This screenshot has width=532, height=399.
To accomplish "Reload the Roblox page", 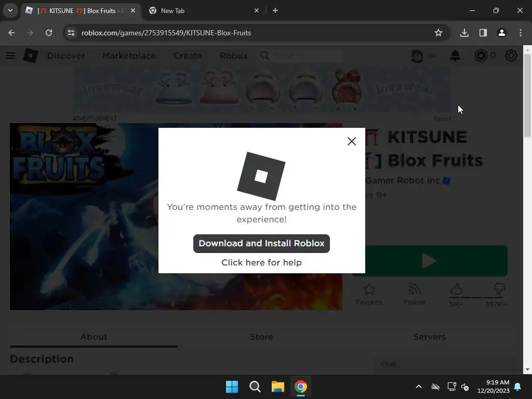I will pos(49,33).
